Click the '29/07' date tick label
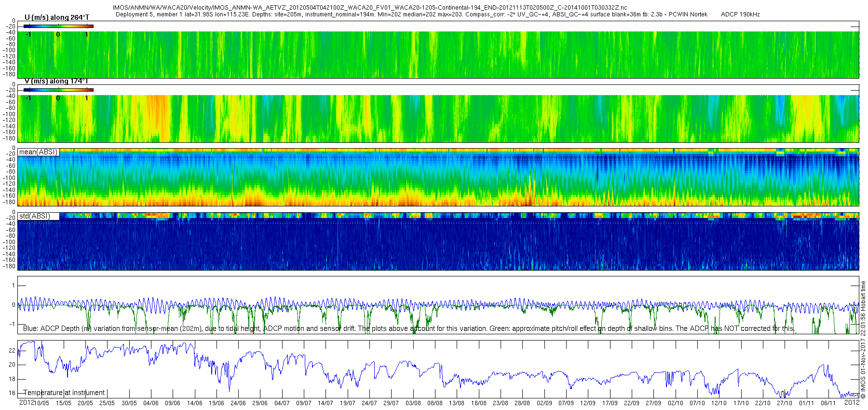The image size is (868, 410). (391, 403)
